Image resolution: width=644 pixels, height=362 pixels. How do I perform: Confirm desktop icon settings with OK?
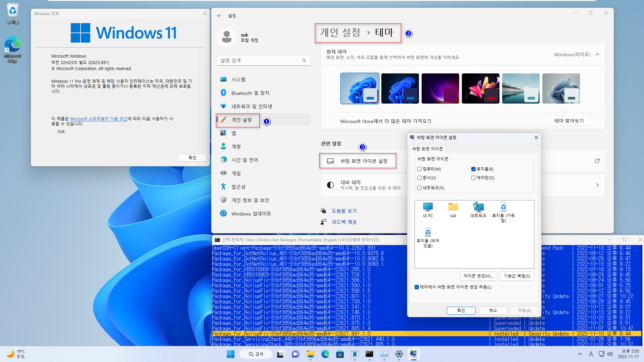point(461,311)
